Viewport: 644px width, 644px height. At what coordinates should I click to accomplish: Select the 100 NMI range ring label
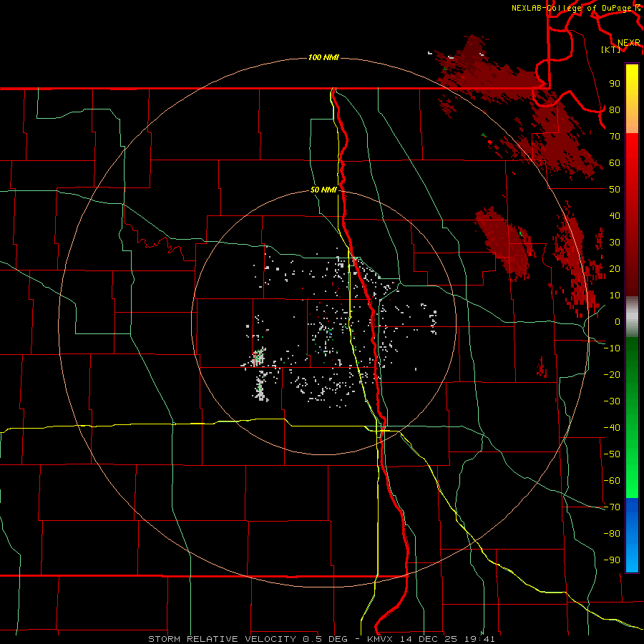(323, 57)
